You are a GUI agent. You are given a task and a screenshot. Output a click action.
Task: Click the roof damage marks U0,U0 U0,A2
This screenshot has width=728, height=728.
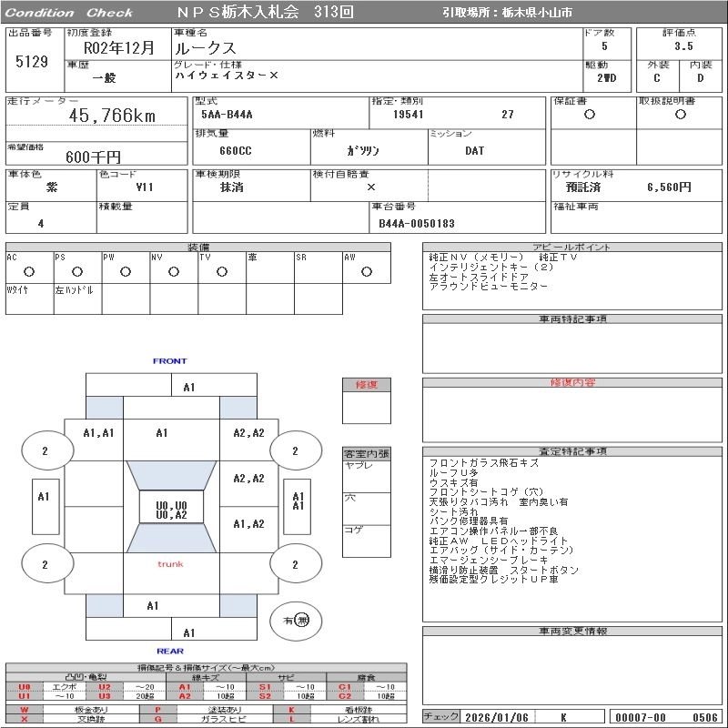tap(171, 510)
